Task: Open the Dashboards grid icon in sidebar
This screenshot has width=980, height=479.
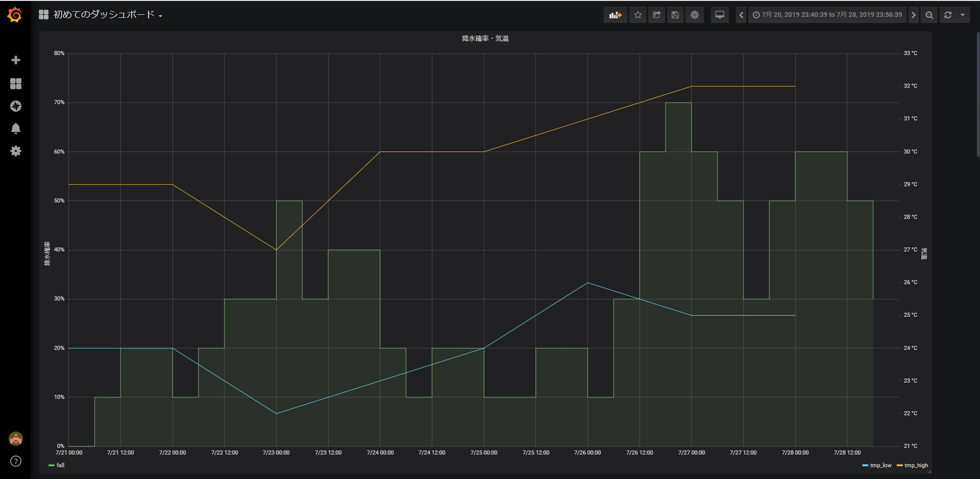Action: 16,84
